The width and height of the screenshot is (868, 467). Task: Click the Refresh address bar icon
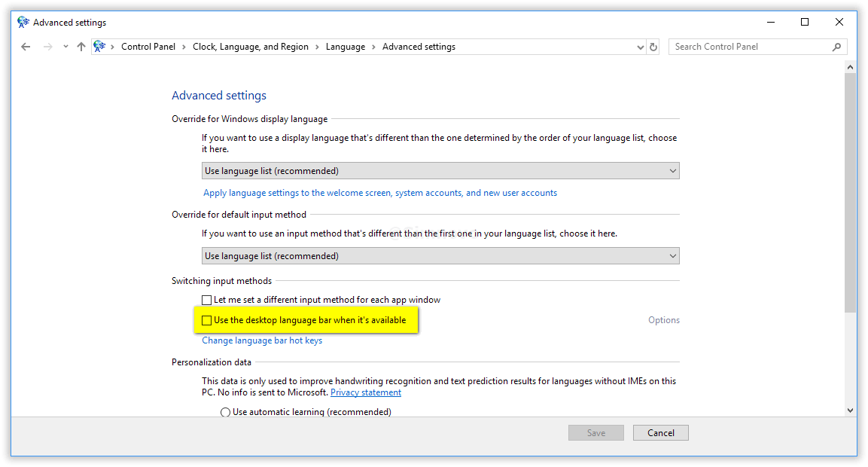(653, 47)
